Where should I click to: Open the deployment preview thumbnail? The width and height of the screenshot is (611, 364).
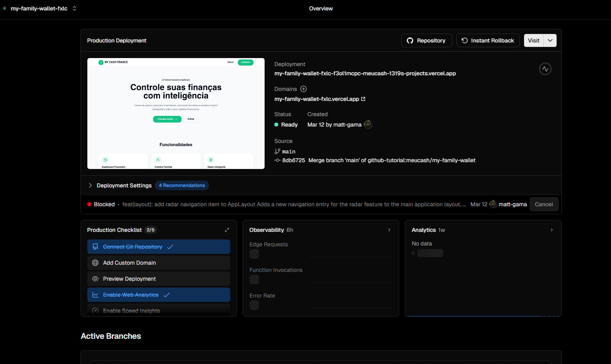(176, 113)
